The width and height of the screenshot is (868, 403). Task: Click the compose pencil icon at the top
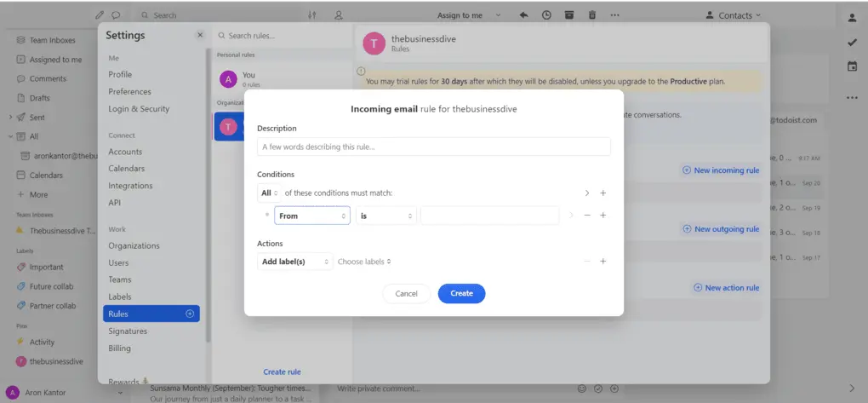(100, 15)
